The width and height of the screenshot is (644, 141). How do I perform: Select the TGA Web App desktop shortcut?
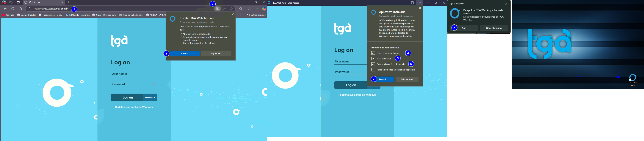pos(633,80)
